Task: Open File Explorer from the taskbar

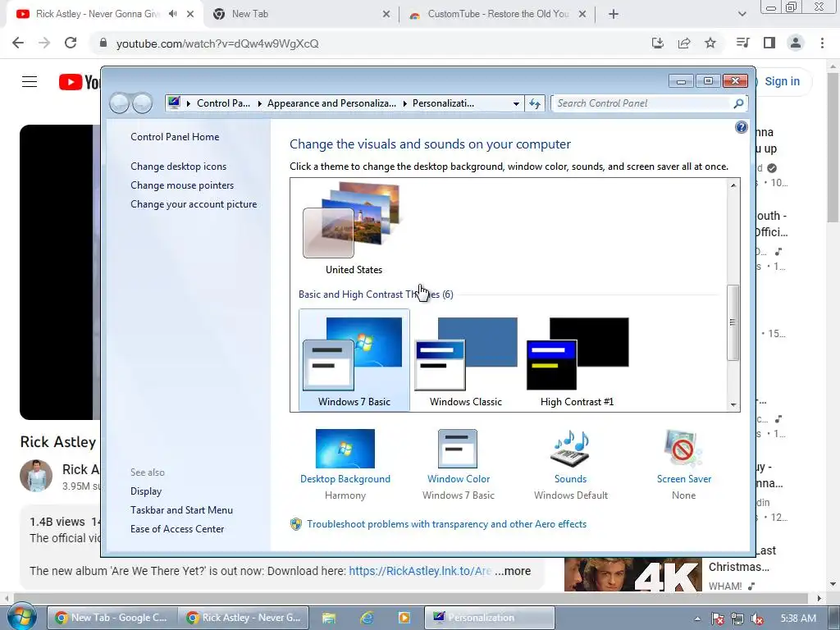Action: click(x=328, y=618)
